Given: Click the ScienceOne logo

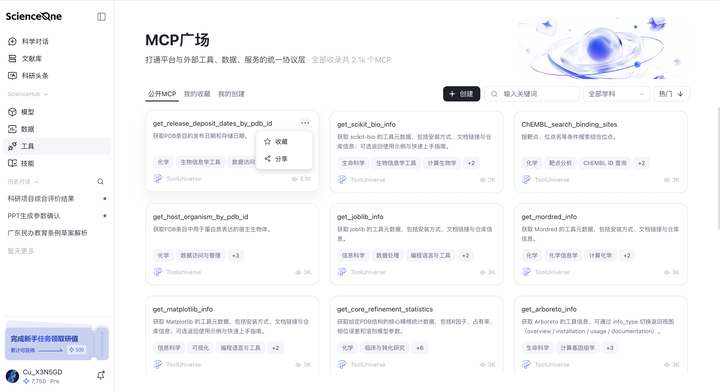Looking at the screenshot, I should tap(34, 17).
